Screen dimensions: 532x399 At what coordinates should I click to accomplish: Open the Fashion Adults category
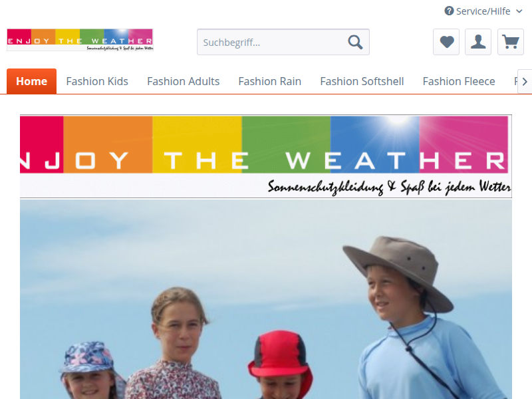[x=184, y=81]
